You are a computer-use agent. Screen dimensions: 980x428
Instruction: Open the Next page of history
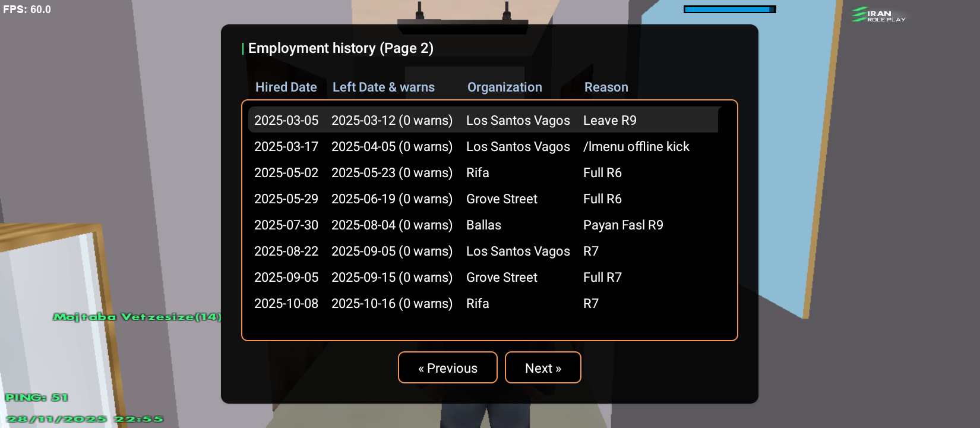(542, 368)
